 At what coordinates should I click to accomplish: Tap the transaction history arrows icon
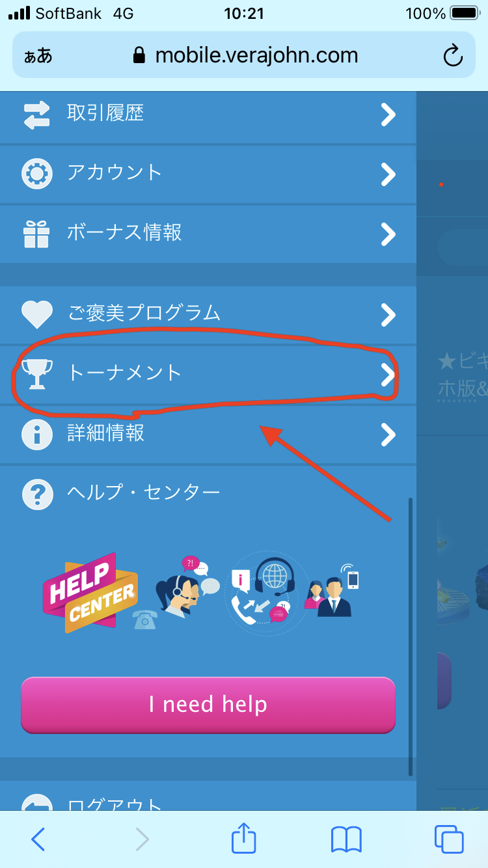pyautogui.click(x=37, y=115)
